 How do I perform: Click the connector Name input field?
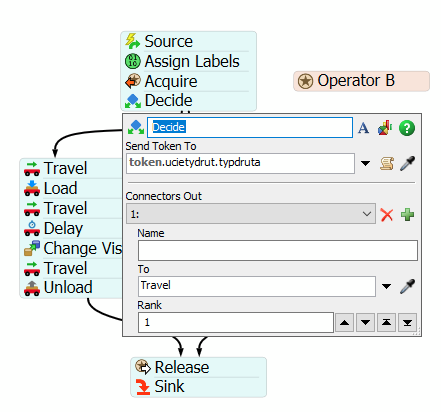point(278,250)
